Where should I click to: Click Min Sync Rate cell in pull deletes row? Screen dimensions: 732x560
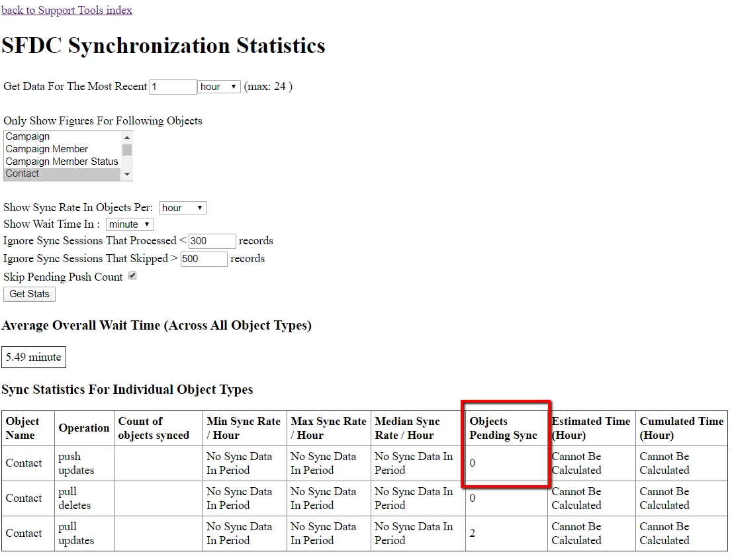click(245, 498)
